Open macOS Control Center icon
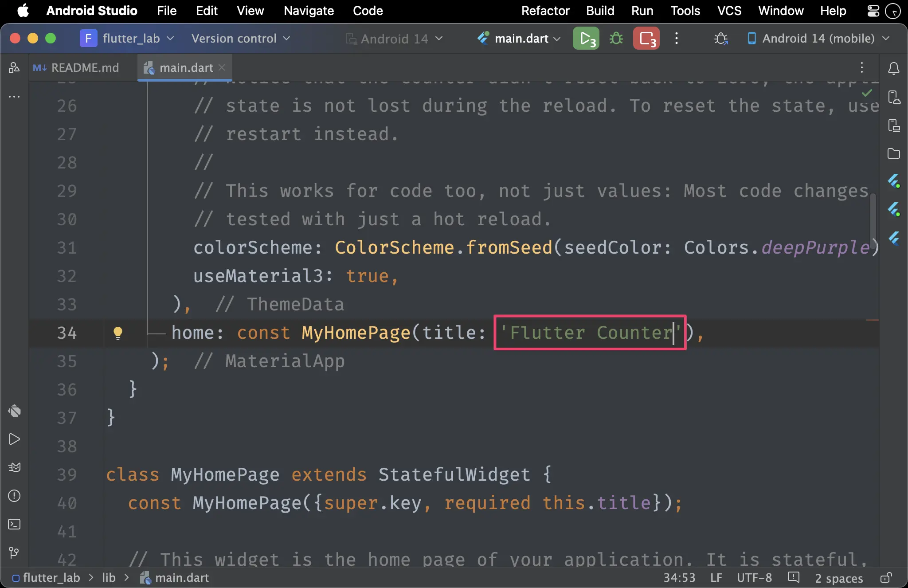The width and height of the screenshot is (908, 588). point(873,11)
